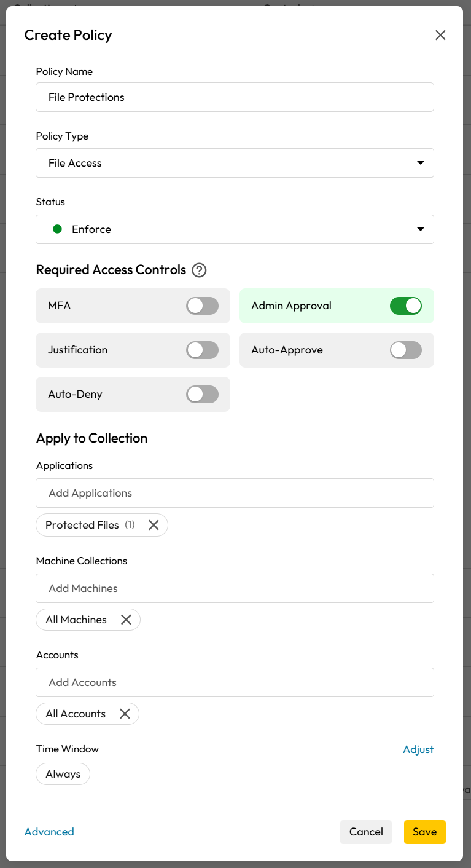The height and width of the screenshot is (868, 471).
Task: Enable the MFA toggle
Action: pyautogui.click(x=203, y=306)
